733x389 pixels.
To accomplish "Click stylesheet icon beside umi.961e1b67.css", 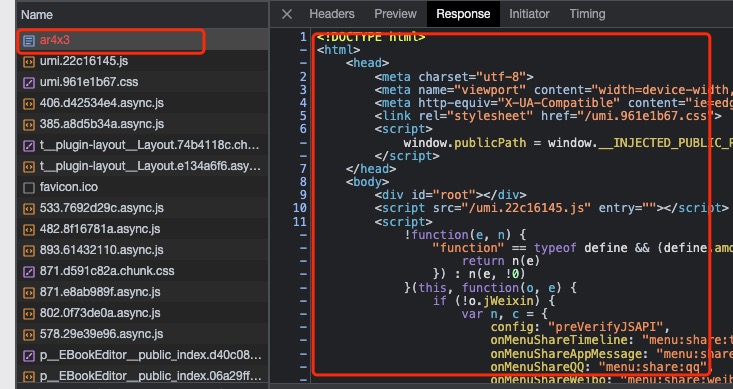I will pos(29,83).
